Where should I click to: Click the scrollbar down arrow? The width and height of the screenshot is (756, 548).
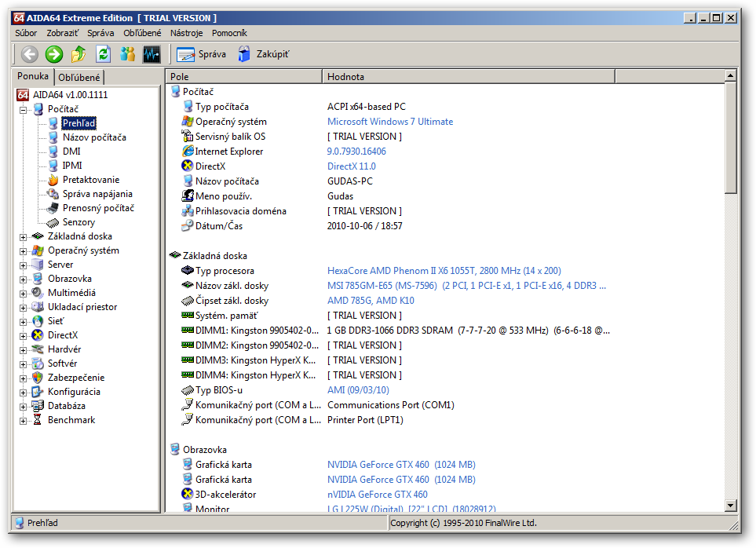click(x=730, y=505)
